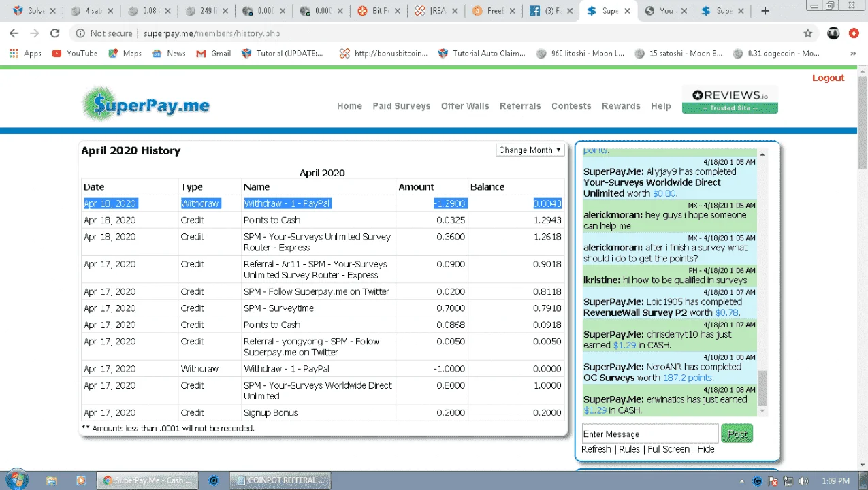
Task: Show hidden system tray icons
Action: (741, 480)
